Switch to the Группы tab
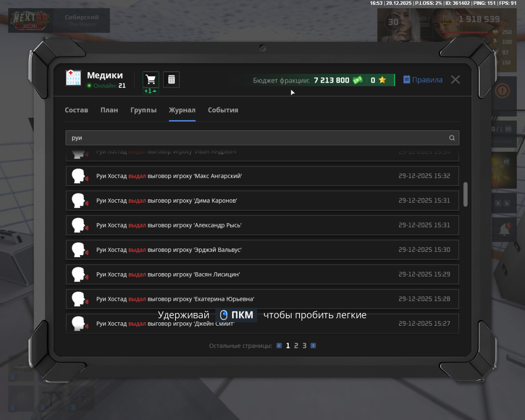 pos(143,110)
